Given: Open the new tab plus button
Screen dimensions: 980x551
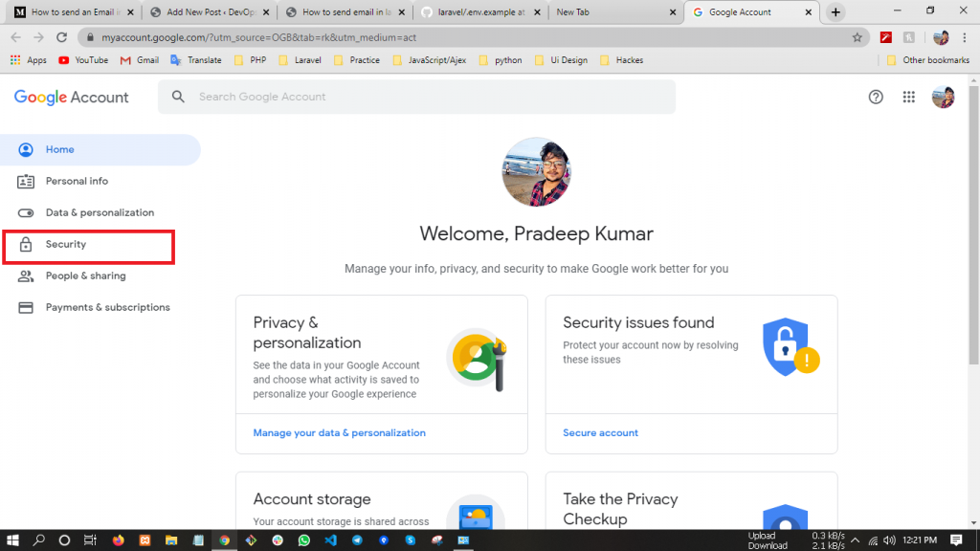Looking at the screenshot, I should point(835,12).
